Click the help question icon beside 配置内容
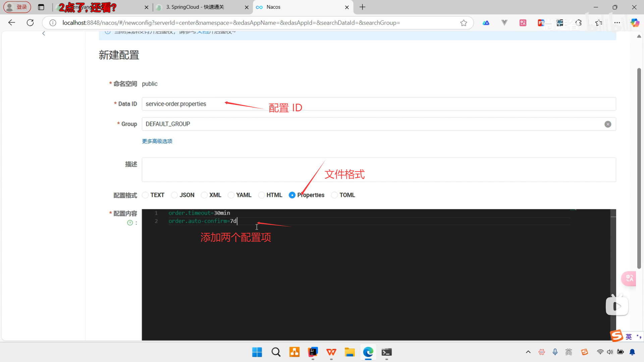Image resolution: width=644 pixels, height=362 pixels. coord(130,223)
